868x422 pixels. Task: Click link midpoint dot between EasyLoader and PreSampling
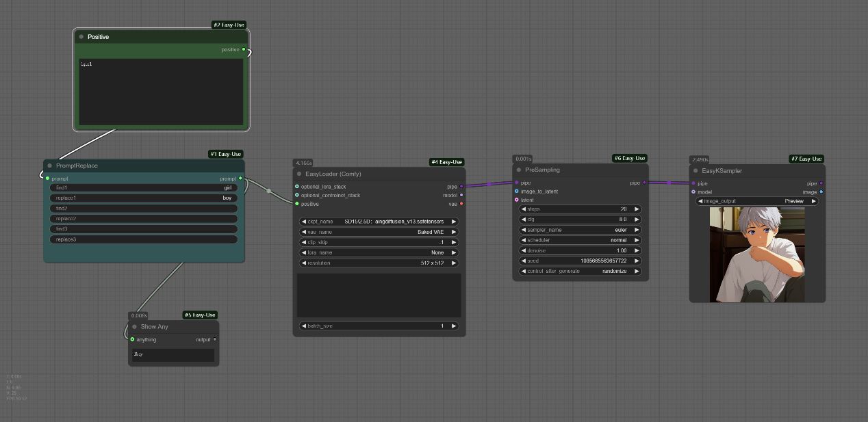[x=489, y=184]
